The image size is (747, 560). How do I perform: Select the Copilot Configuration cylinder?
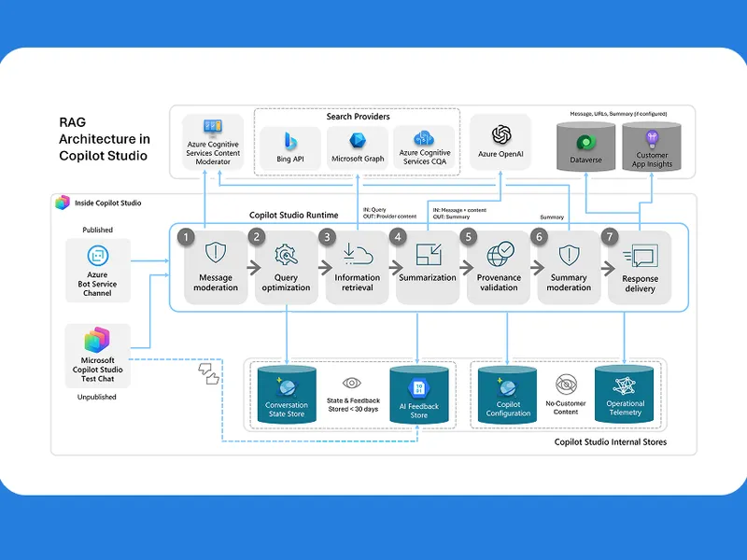click(x=507, y=395)
